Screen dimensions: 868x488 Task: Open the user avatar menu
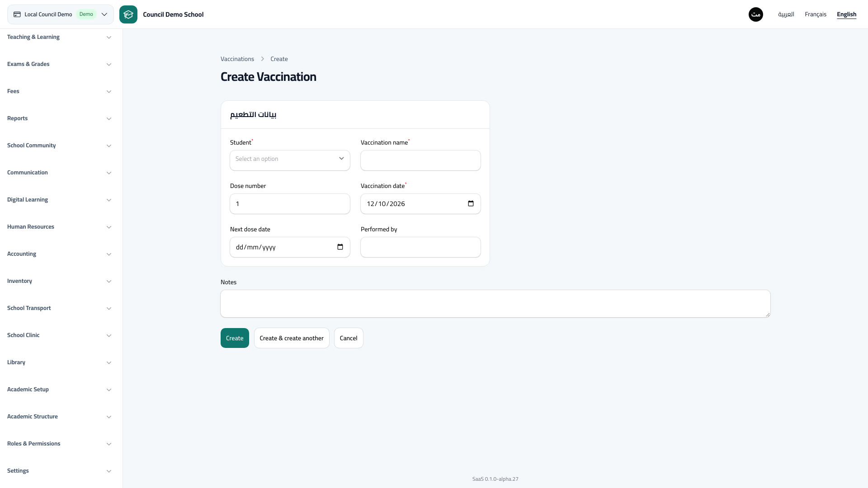click(x=756, y=14)
